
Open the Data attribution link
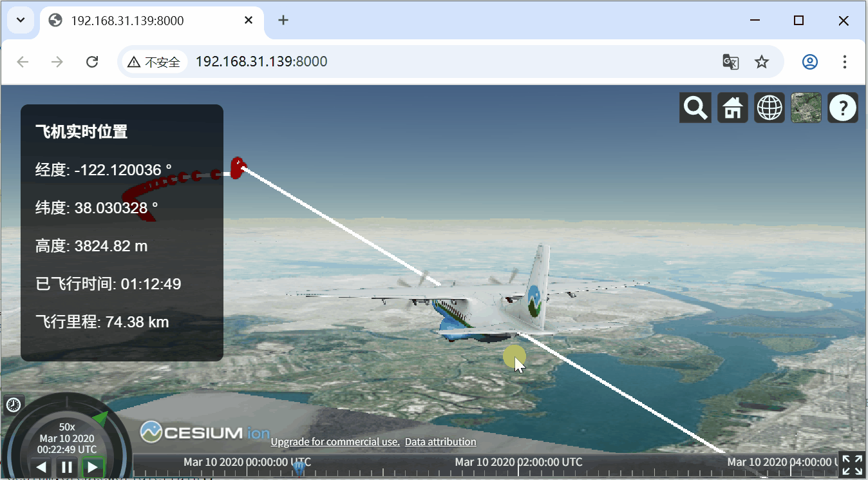[x=440, y=441]
